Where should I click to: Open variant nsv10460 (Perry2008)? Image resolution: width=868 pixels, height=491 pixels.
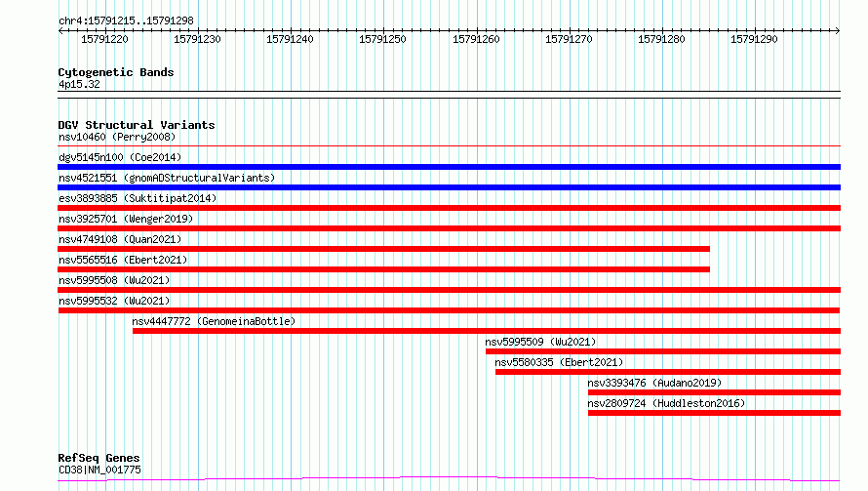[x=117, y=137]
